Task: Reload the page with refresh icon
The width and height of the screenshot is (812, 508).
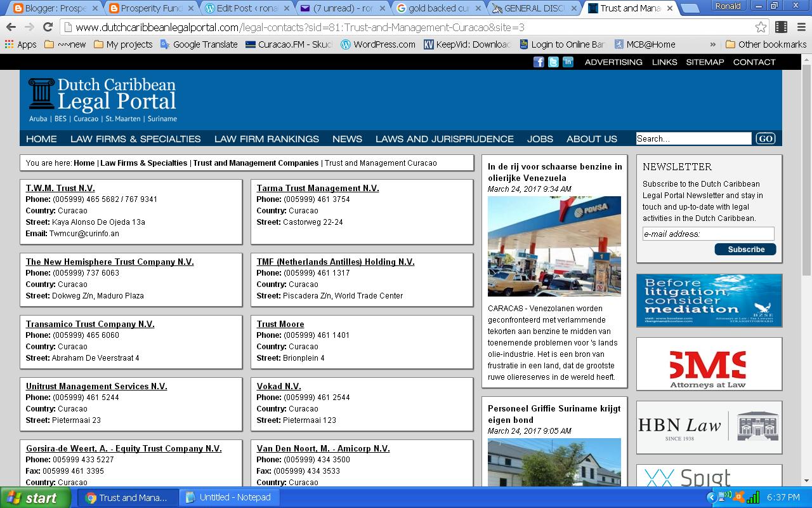Action: (48, 27)
